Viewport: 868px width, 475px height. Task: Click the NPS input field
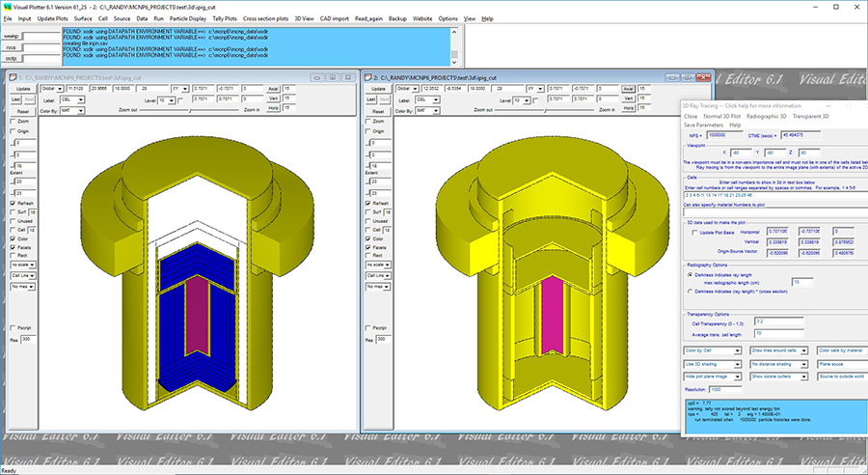click(x=724, y=135)
